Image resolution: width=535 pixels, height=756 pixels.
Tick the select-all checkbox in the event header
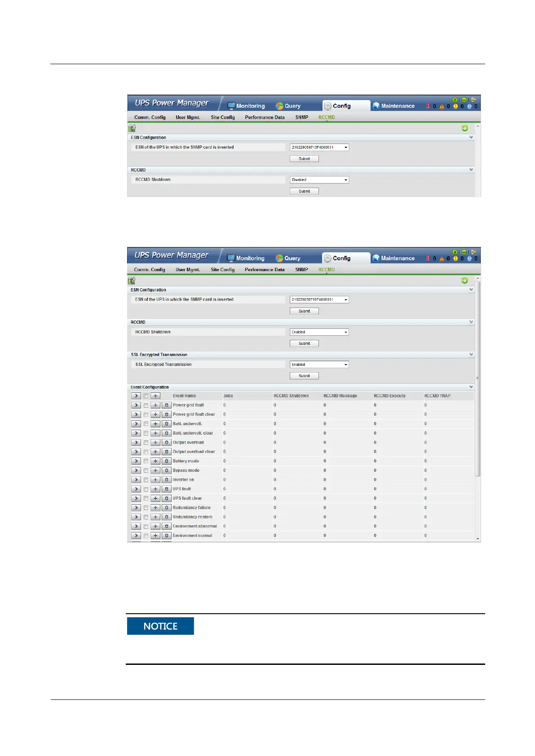click(x=146, y=396)
